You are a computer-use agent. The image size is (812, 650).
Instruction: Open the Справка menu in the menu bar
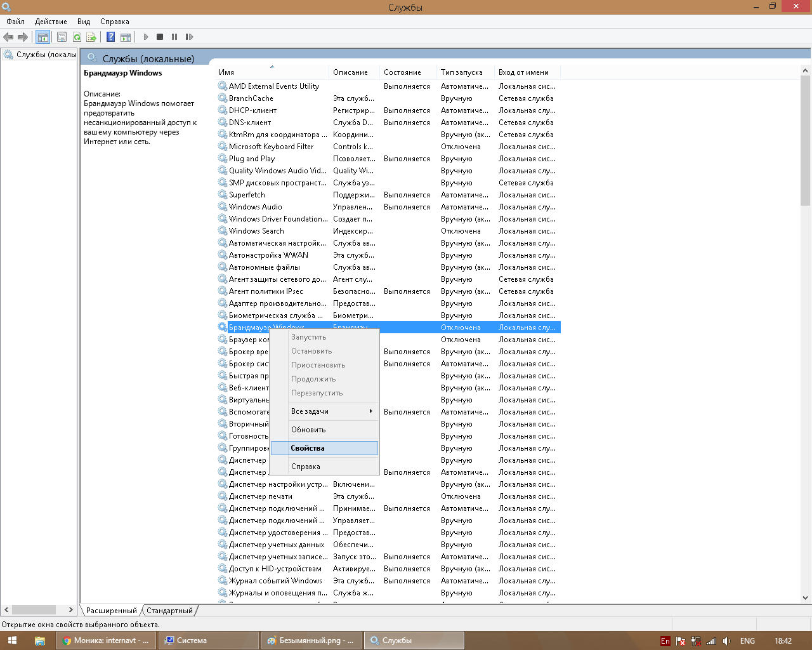[x=115, y=22]
